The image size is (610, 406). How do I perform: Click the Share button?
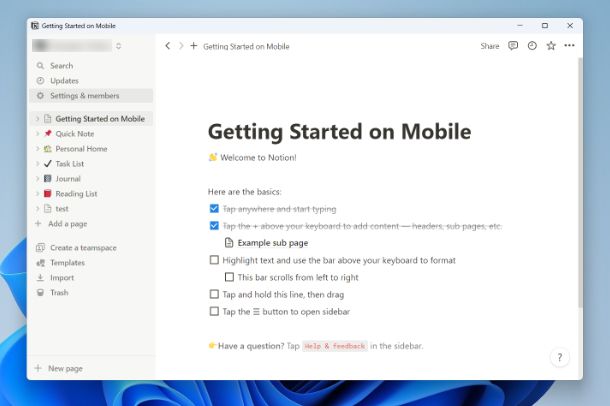(x=489, y=46)
